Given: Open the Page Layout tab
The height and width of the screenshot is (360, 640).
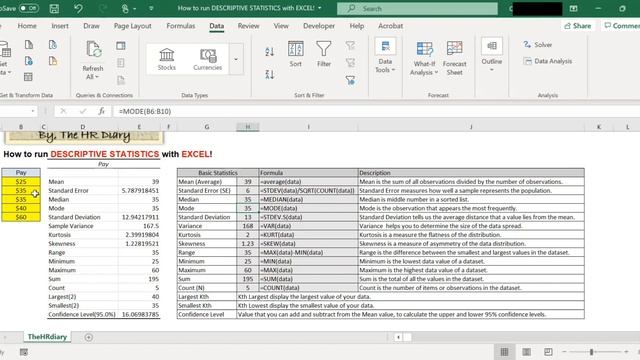Looking at the screenshot, I should (133, 26).
